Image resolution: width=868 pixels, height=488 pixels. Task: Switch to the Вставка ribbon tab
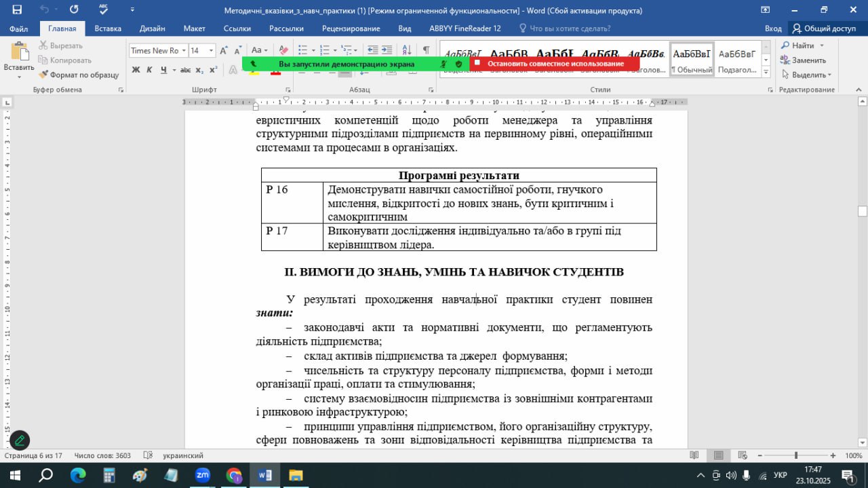(x=108, y=29)
